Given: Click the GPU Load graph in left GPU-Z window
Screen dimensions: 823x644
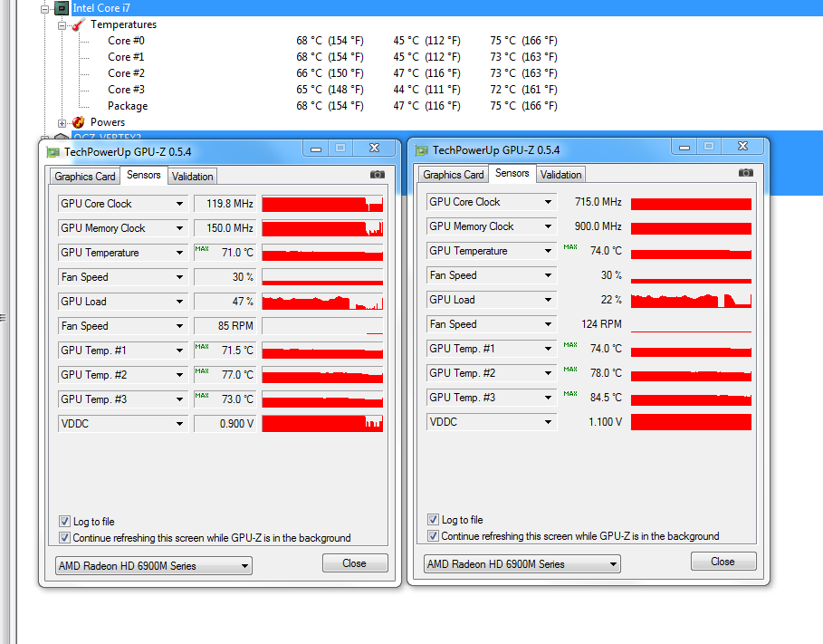Looking at the screenshot, I should pos(322,302).
